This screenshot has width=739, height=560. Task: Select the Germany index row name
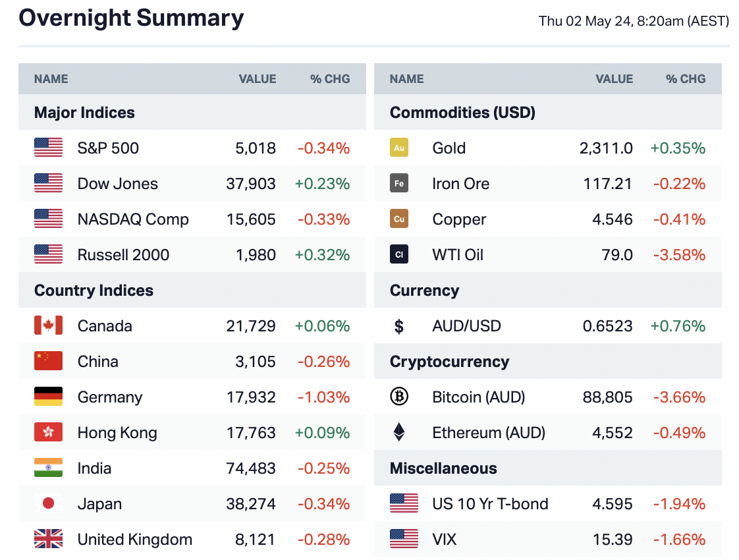click(110, 397)
